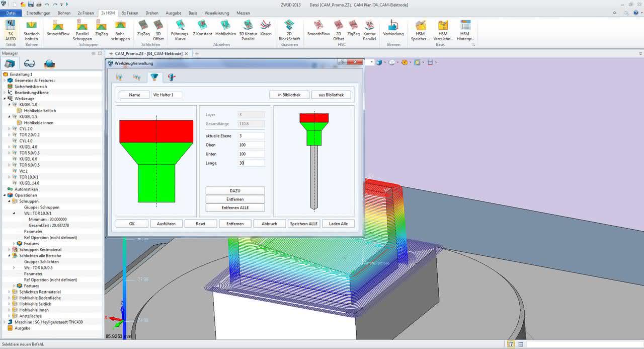644x349 pixels.
Task: Click the Oben value field
Action: point(251,145)
